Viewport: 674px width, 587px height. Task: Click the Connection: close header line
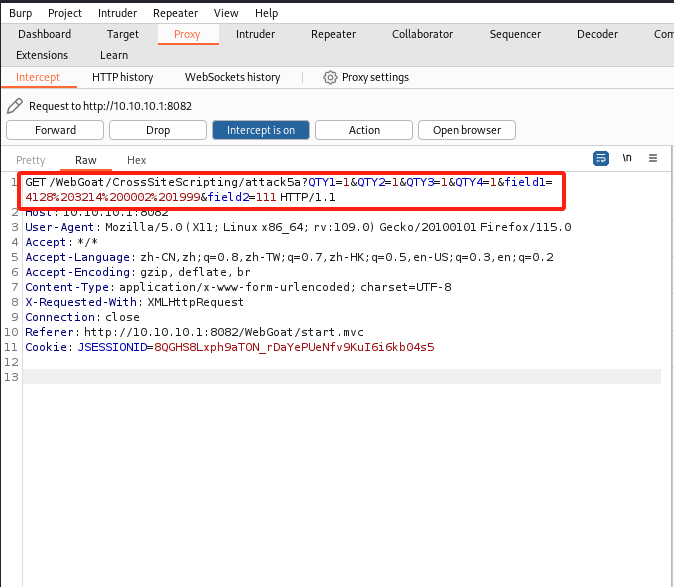[x=82, y=317]
